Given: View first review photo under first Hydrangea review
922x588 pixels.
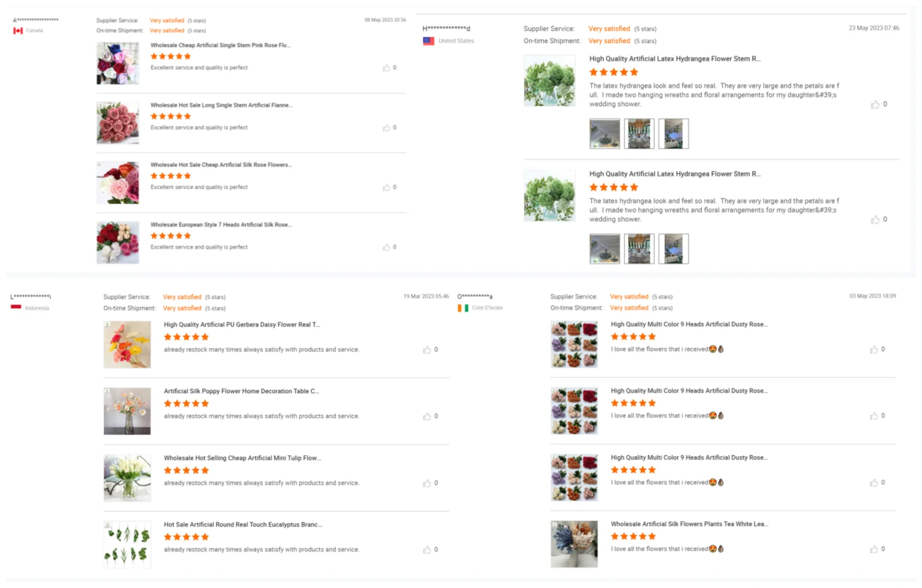Looking at the screenshot, I should [x=605, y=134].
